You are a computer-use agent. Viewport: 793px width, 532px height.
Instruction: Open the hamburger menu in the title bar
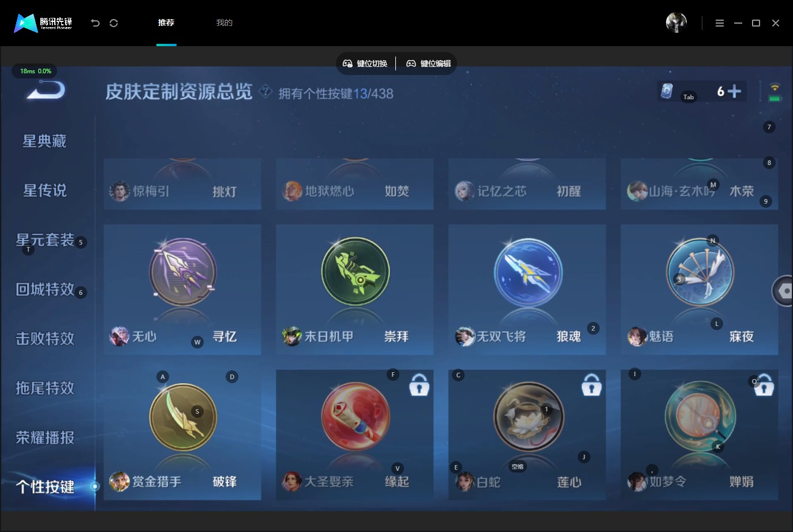click(x=720, y=23)
